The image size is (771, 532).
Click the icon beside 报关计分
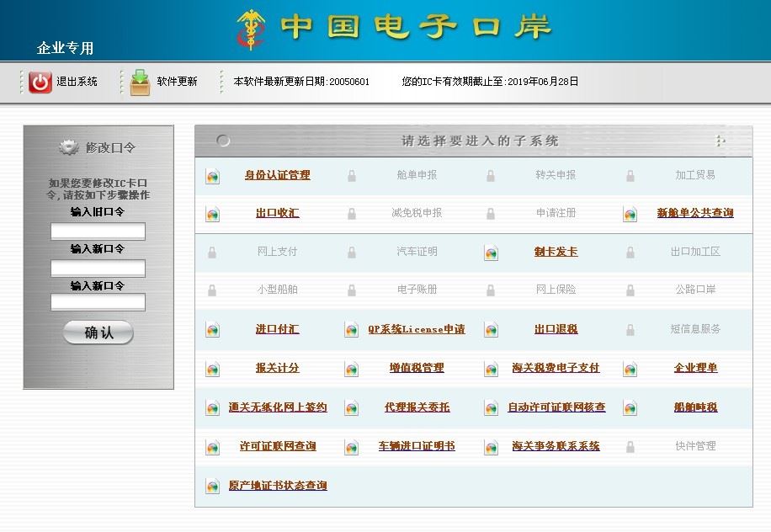212,369
